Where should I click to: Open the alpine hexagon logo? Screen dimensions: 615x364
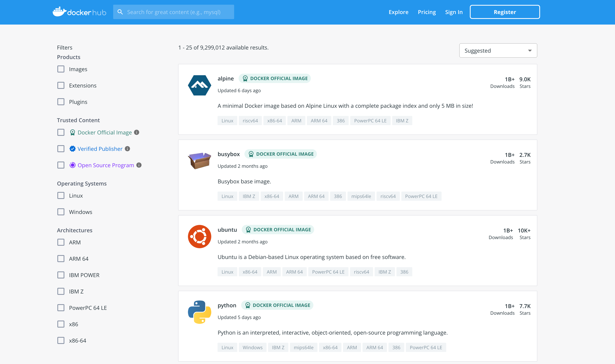(x=199, y=85)
